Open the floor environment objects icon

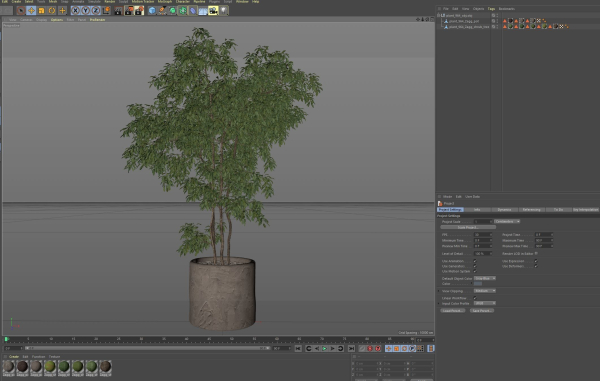pos(203,11)
